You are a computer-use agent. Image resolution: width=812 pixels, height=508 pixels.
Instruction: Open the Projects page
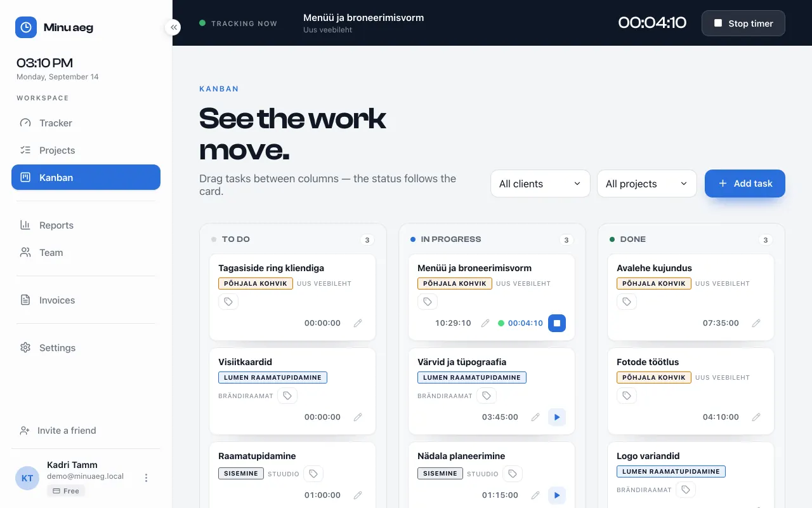(x=86, y=150)
